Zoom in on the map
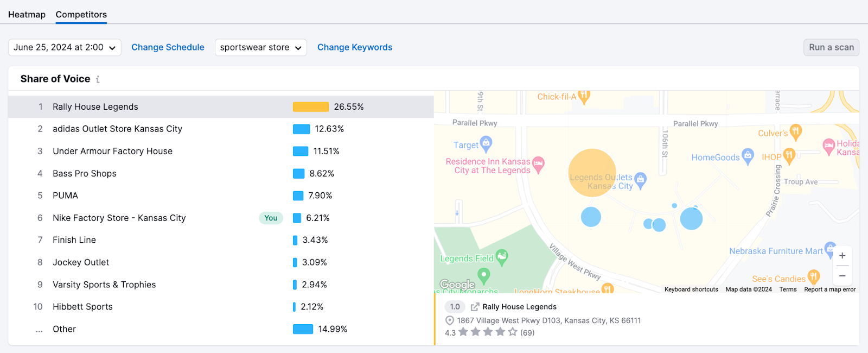The width and height of the screenshot is (868, 353). click(842, 256)
